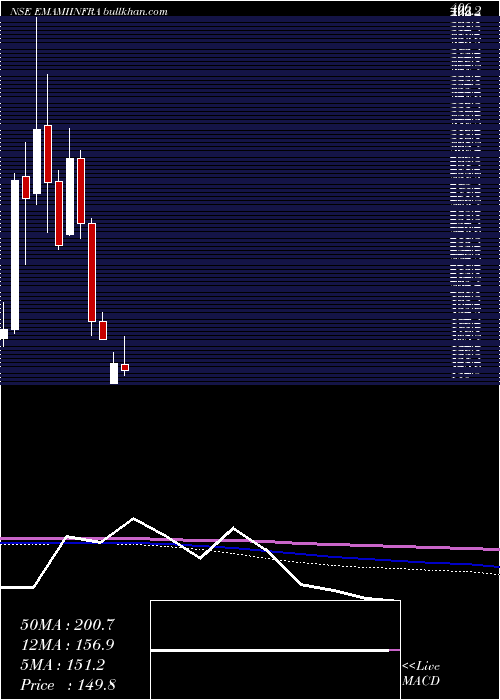
Task: Click the NSE EMAMIINFRA bullkhan.com title text
Action: (88, 12)
